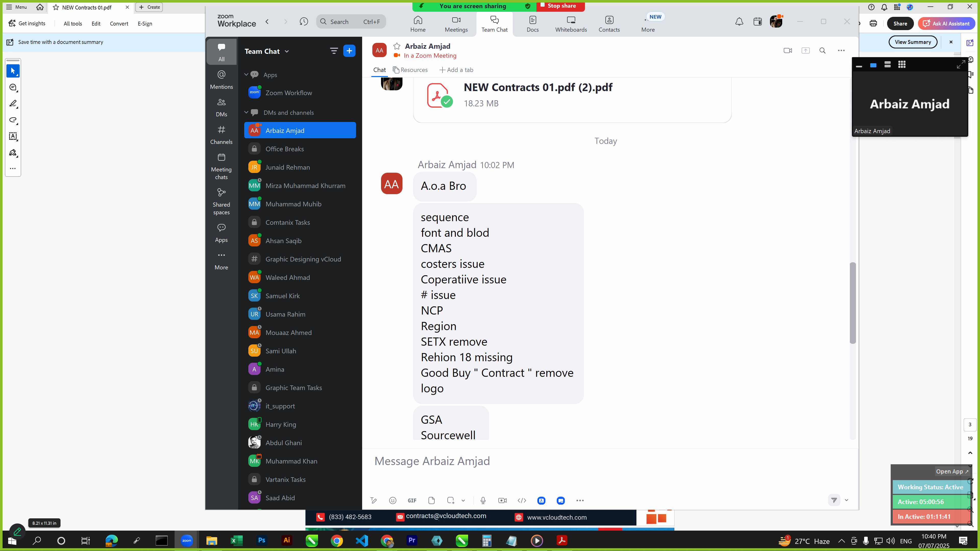
Task: Open screenshot capture dropdown arrow
Action: click(x=463, y=500)
